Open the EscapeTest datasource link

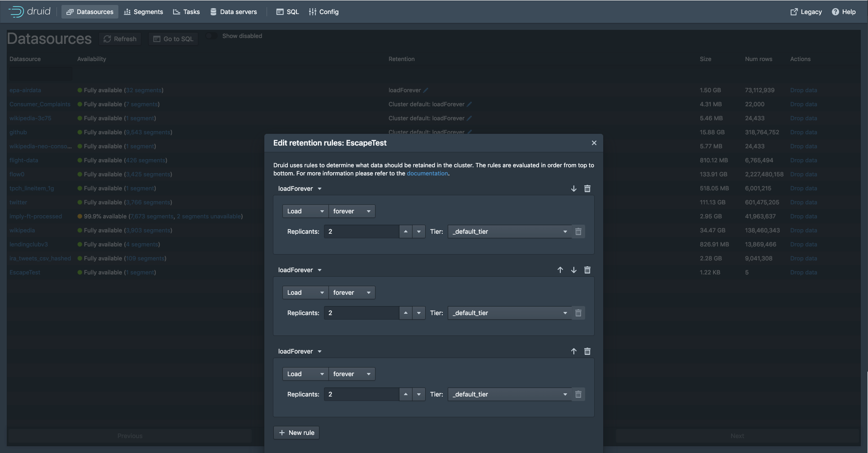(25, 273)
